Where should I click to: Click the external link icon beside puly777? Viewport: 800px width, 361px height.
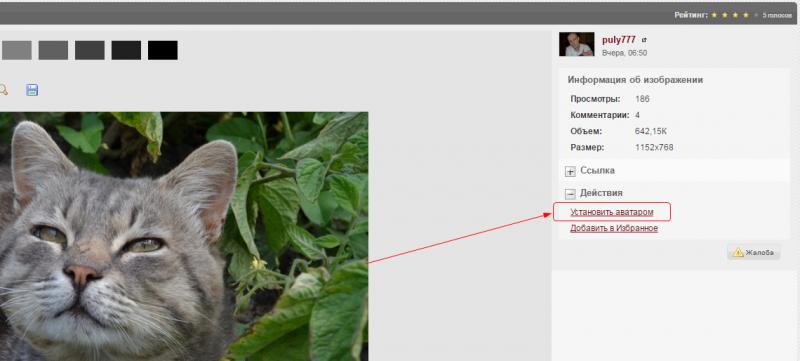click(644, 40)
